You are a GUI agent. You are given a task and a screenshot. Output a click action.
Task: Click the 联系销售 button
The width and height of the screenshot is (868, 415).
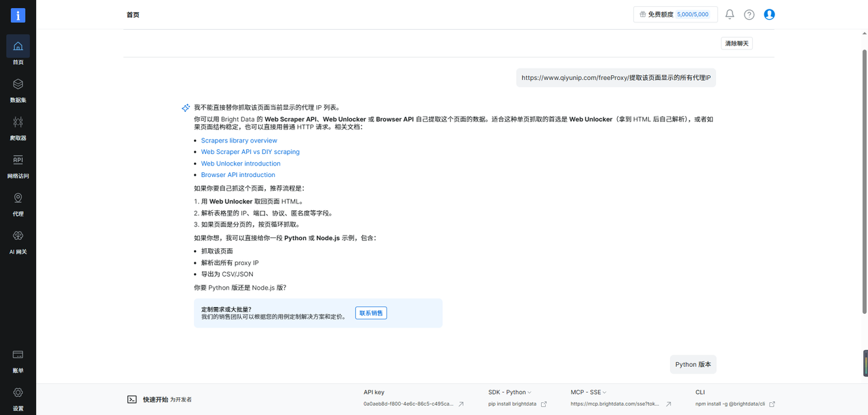pos(371,313)
